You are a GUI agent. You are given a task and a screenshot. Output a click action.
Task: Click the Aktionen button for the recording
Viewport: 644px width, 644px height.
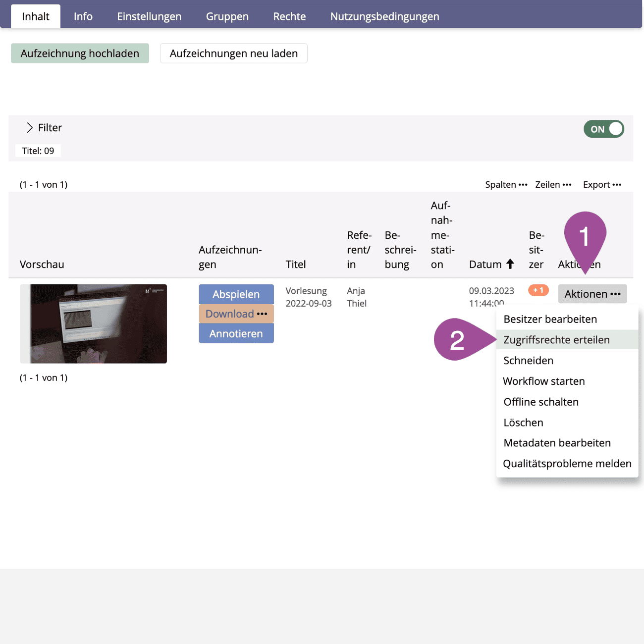[x=592, y=294]
